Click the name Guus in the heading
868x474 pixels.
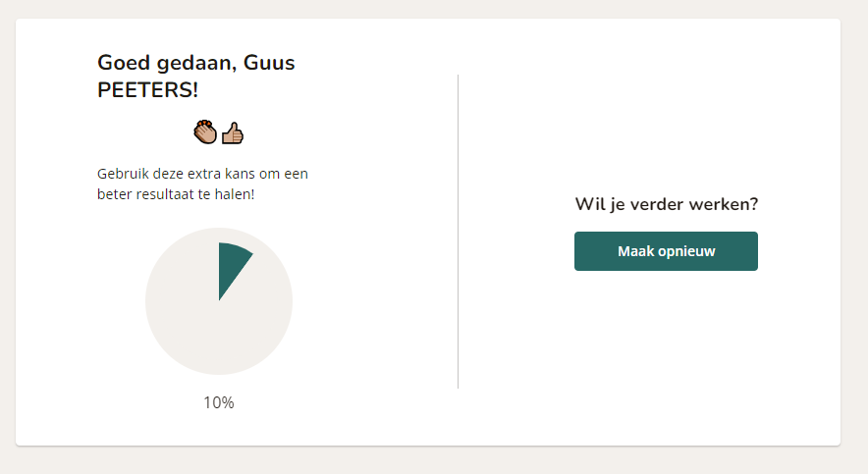click(269, 63)
